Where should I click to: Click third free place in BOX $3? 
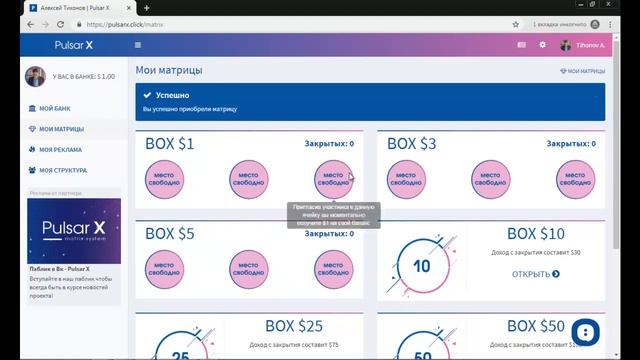[x=576, y=179]
